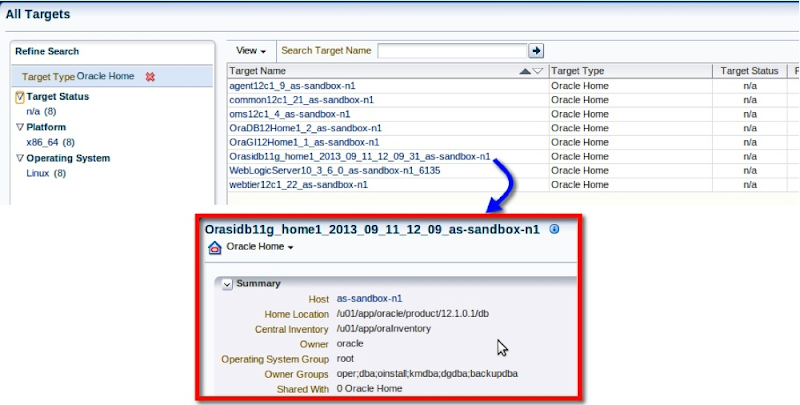Click Target Status n/a in agent12c1_9 row
Image resolution: width=800 pixels, height=405 pixels.
[749, 86]
